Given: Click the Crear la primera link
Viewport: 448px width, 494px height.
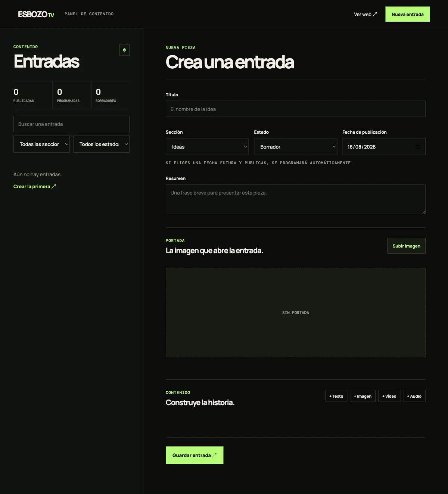Looking at the screenshot, I should [x=35, y=186].
